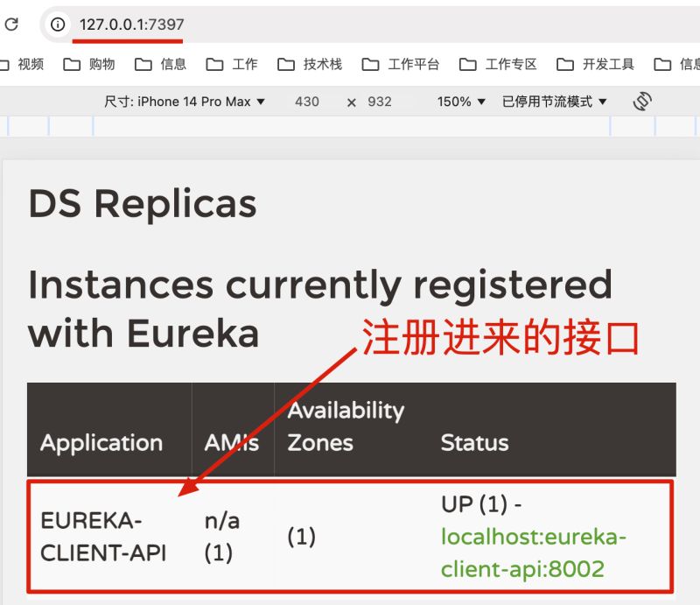
Task: Click the width field showing 430
Action: tap(307, 102)
